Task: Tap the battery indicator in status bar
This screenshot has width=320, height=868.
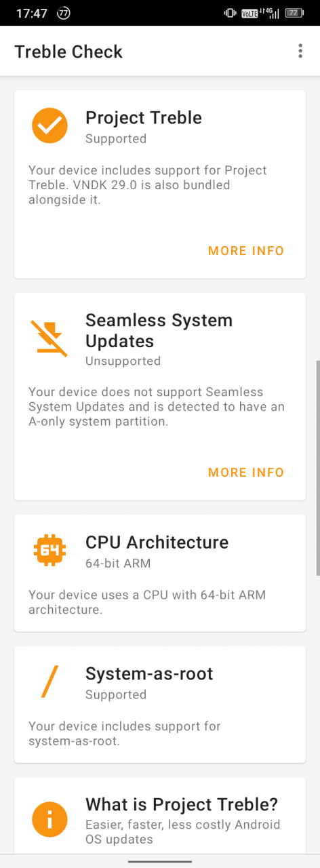Action: pos(294,13)
